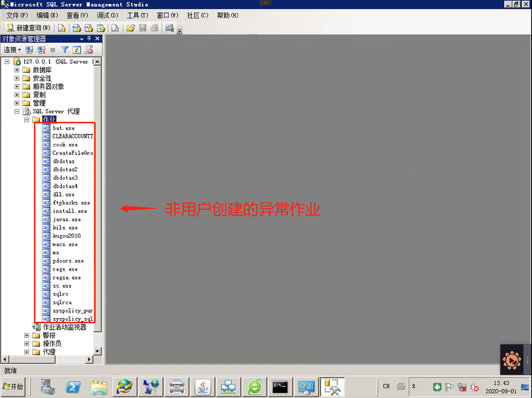This screenshot has height=398, width=532.
Task: Expand the 复制 folder
Action: click(x=17, y=95)
